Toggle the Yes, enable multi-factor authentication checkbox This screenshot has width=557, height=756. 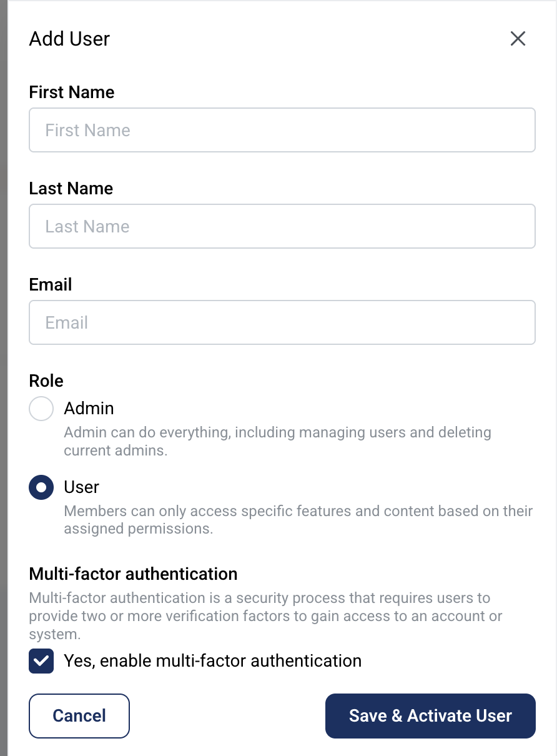tap(41, 660)
